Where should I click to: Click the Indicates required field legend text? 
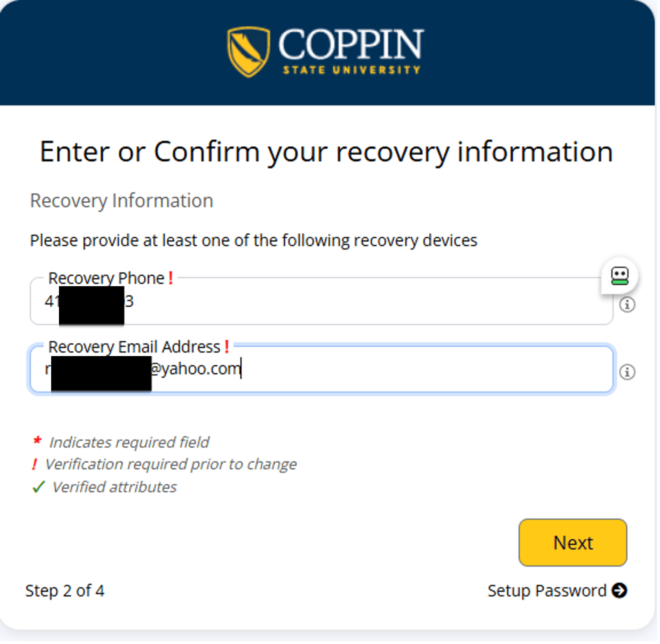coord(129,441)
